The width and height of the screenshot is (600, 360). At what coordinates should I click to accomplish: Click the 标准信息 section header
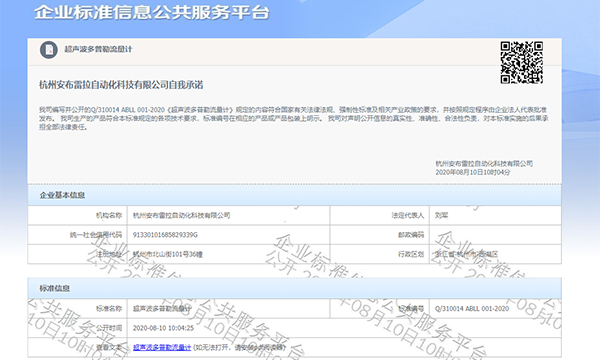click(x=295, y=288)
